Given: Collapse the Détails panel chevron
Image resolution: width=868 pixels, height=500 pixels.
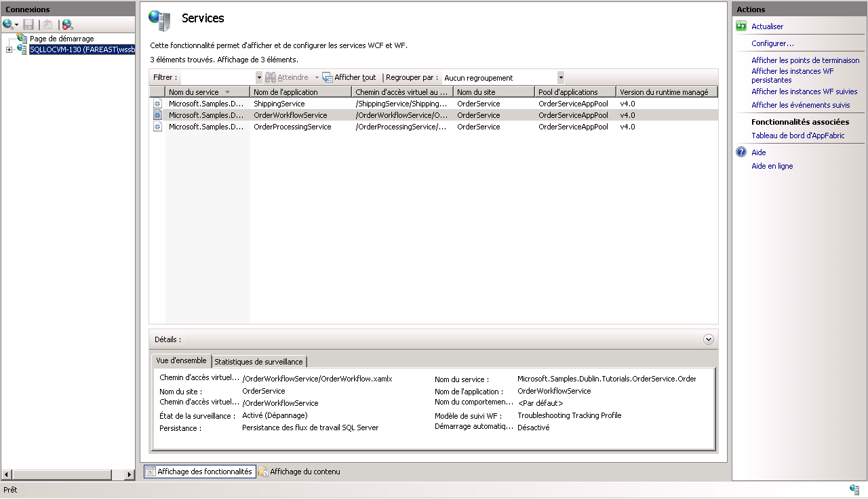Looking at the screenshot, I should [x=709, y=339].
